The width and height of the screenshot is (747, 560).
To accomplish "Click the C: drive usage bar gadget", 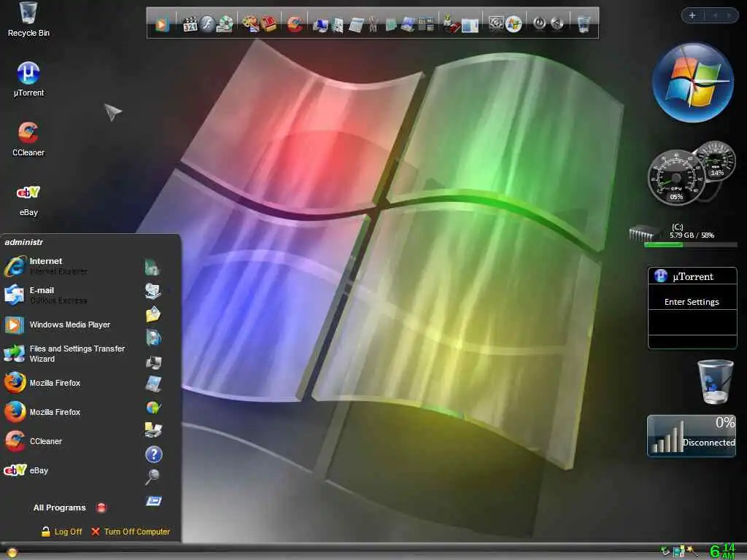I will point(690,244).
